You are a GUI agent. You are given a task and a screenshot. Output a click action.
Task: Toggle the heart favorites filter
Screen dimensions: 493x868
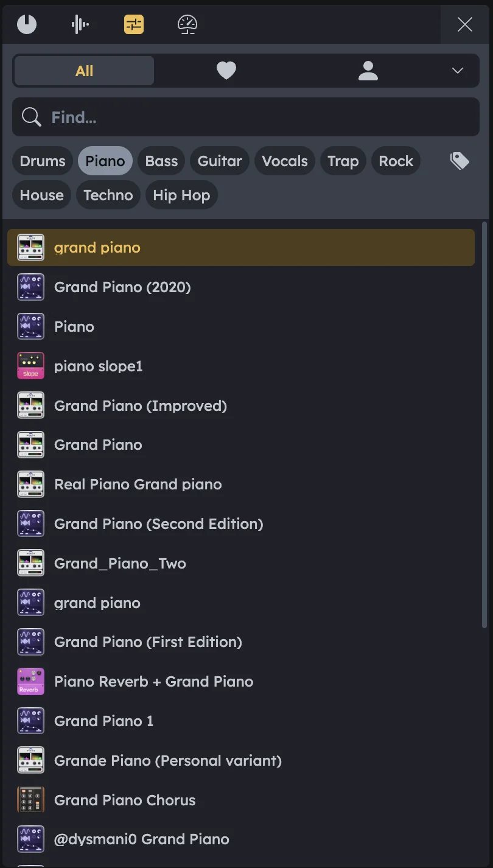point(226,71)
